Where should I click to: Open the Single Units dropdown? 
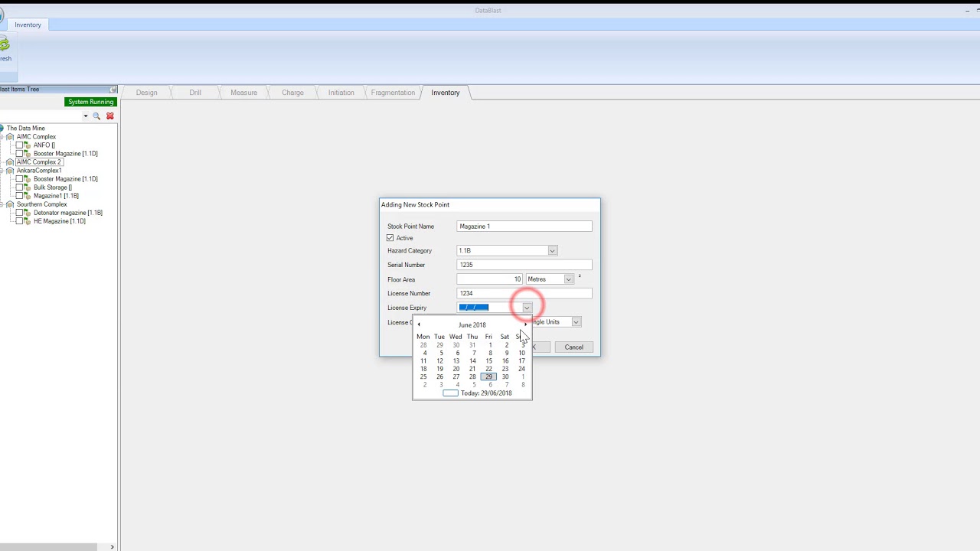pos(576,322)
